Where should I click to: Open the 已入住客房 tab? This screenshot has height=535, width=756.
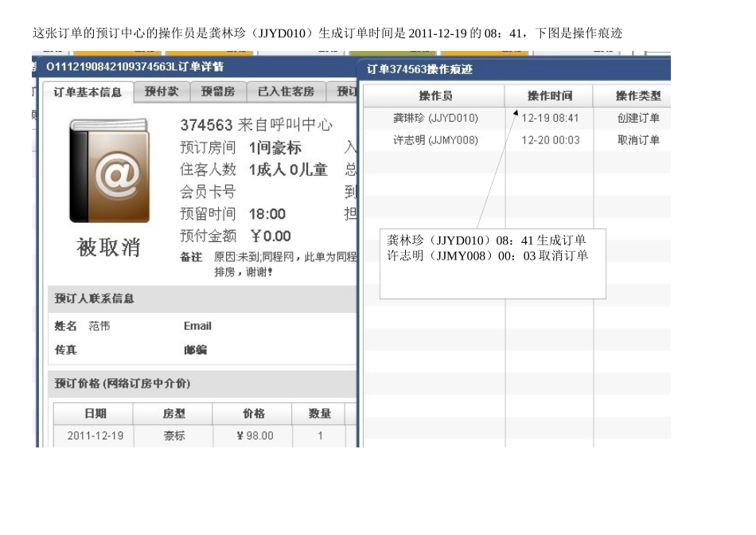286,92
